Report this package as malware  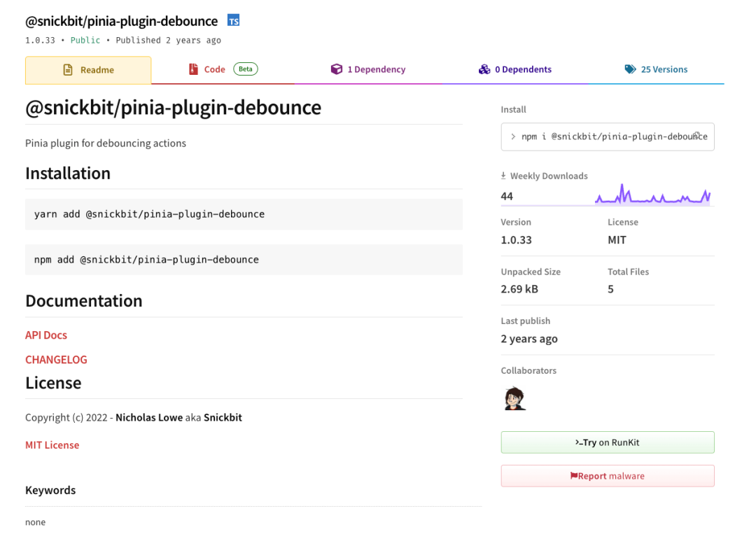[607, 475]
